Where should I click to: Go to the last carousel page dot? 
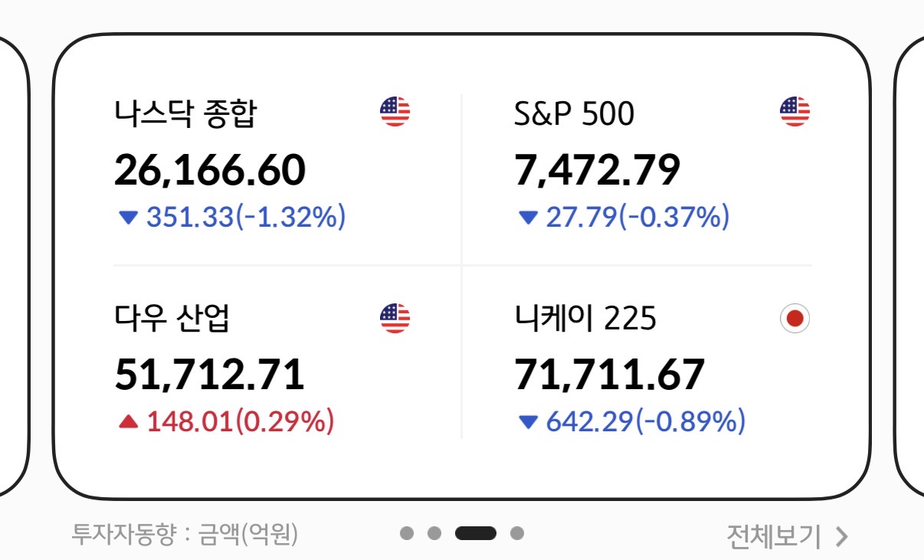[517, 533]
